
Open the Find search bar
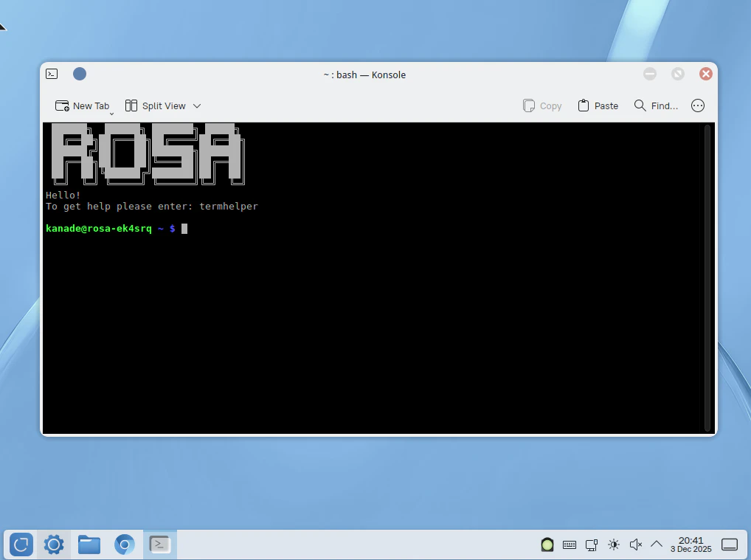(x=656, y=106)
